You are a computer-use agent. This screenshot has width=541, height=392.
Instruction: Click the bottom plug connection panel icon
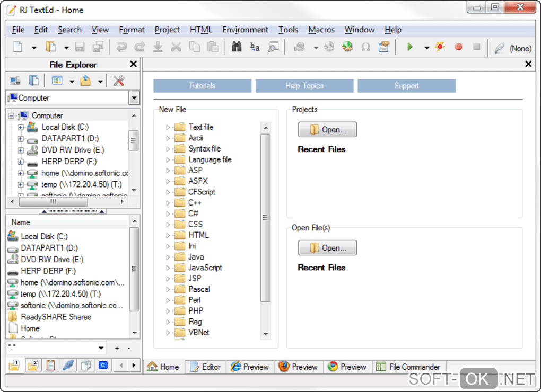68,365
